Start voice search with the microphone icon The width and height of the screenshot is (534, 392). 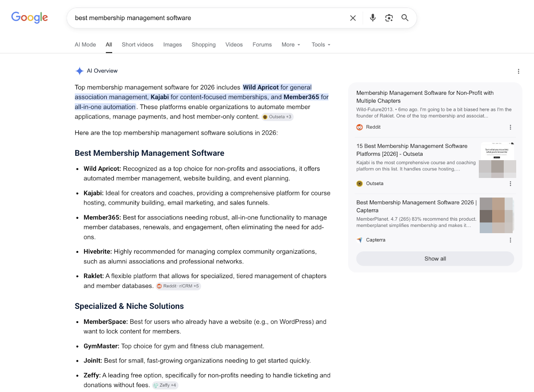pyautogui.click(x=373, y=18)
